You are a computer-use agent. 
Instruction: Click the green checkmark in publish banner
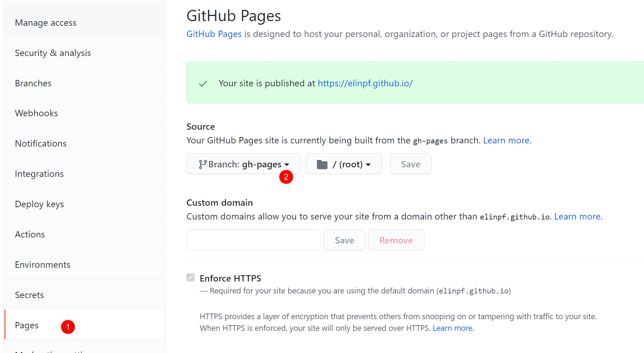pos(203,83)
